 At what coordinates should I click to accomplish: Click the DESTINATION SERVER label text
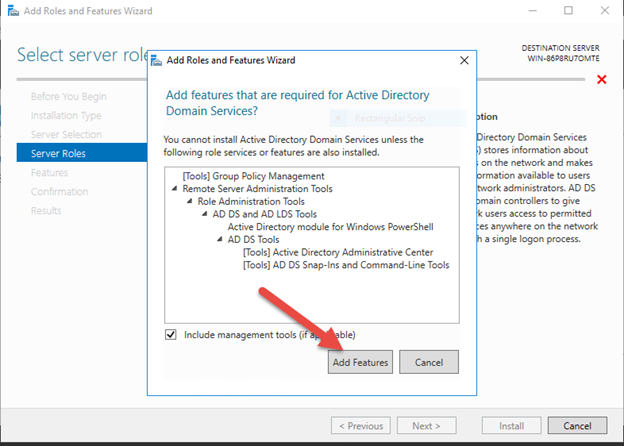click(560, 48)
